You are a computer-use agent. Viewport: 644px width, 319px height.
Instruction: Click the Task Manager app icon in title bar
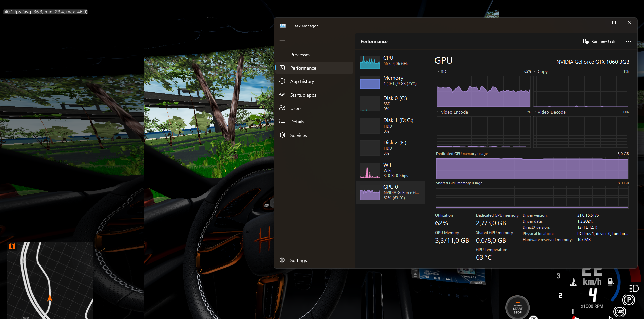(283, 26)
